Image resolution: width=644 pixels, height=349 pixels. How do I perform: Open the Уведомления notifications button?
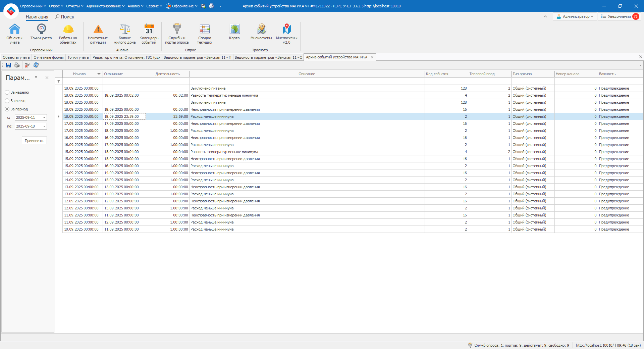[620, 16]
